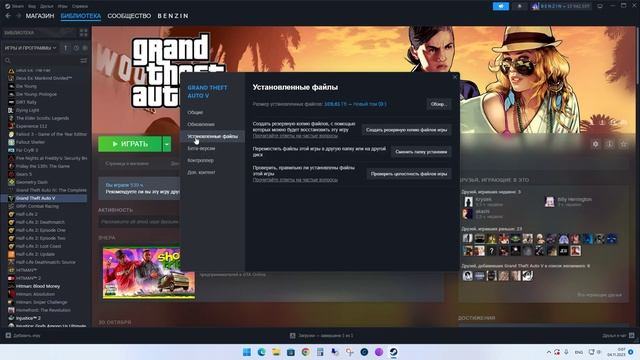Open Установленные файлы section in dialog

[x=212, y=136]
